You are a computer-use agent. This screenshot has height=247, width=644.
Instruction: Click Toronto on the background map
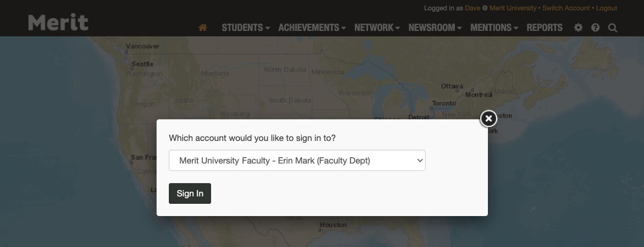coord(444,104)
